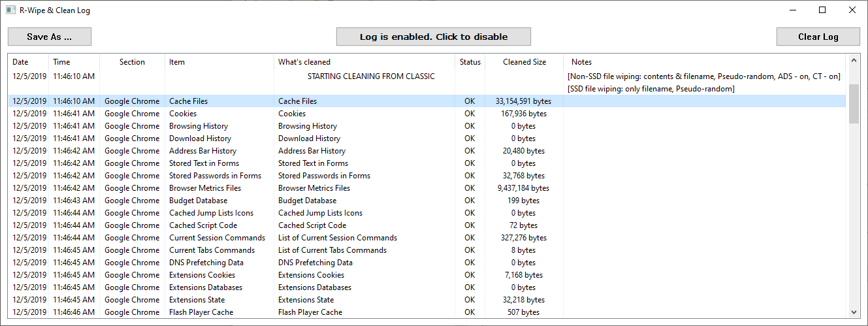Click the R-Wipe & Clean app icon in title bar
This screenshot has width=868, height=326.
10,10
